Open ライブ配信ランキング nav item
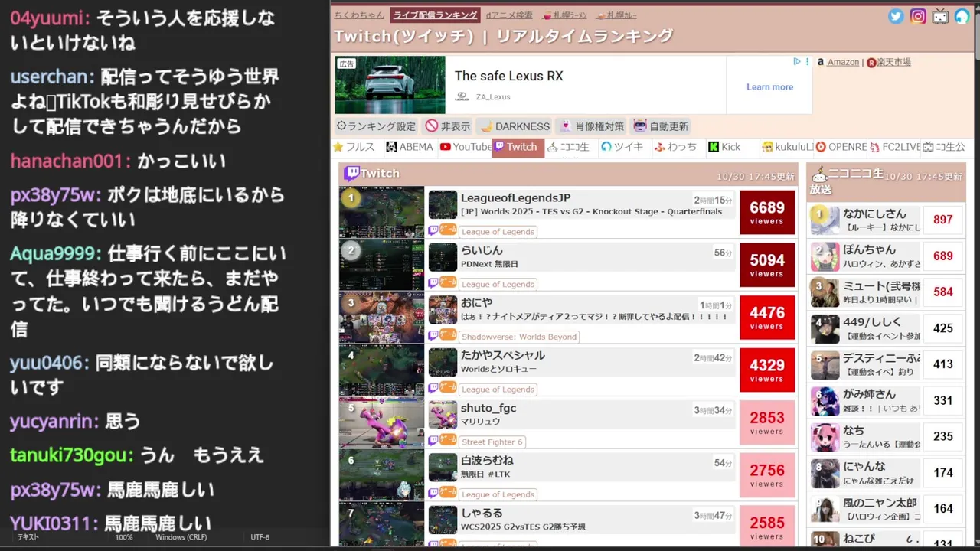 [x=435, y=15]
